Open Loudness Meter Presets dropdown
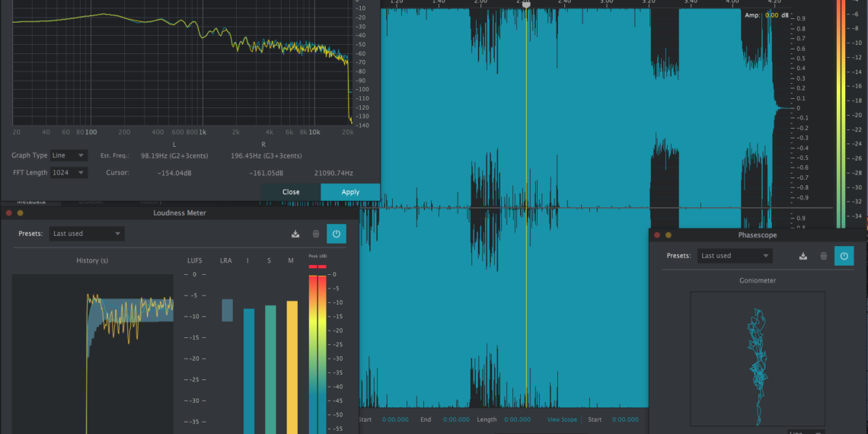 pos(87,234)
